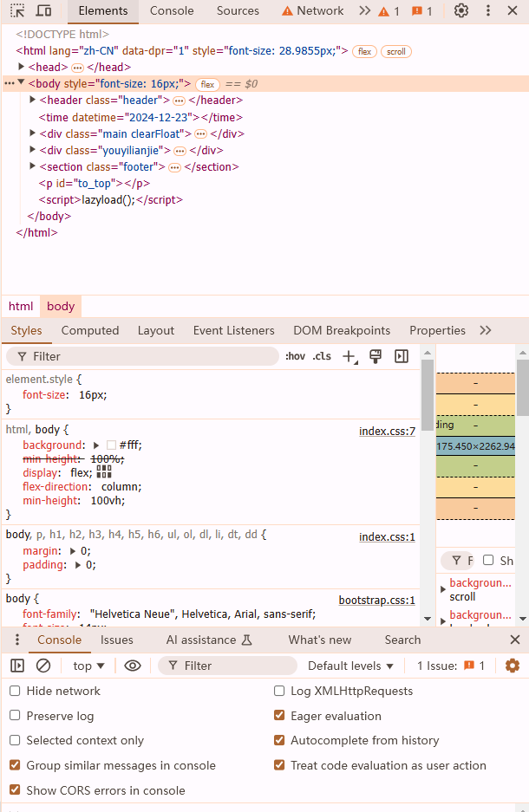Open console settings gear icon

pos(512,666)
